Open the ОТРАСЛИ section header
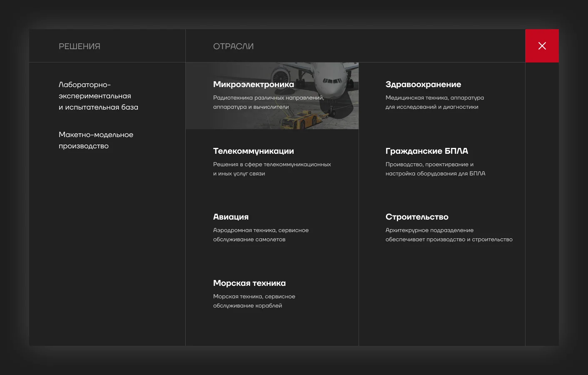The height and width of the screenshot is (375, 588). click(233, 46)
